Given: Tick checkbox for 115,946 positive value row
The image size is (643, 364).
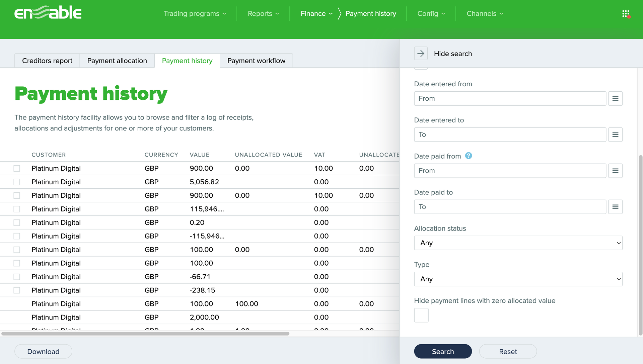Looking at the screenshot, I should [x=17, y=209].
